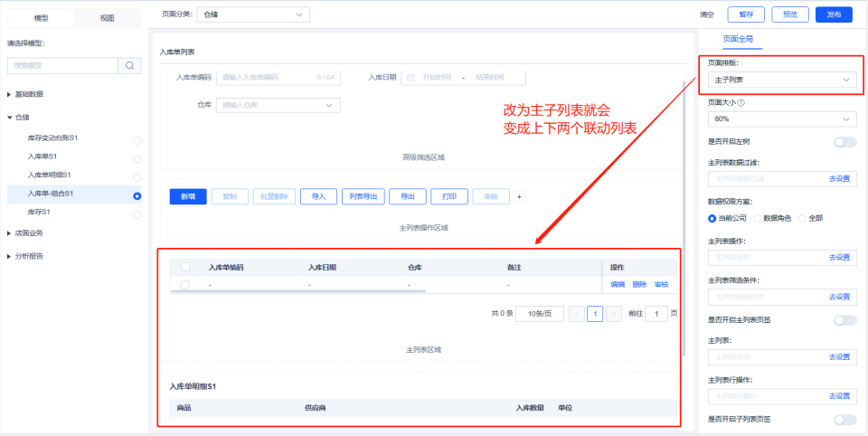Viewport: 868px width, 436px height.
Task: Select the 库存变动台账S1 radio button
Action: [x=137, y=141]
